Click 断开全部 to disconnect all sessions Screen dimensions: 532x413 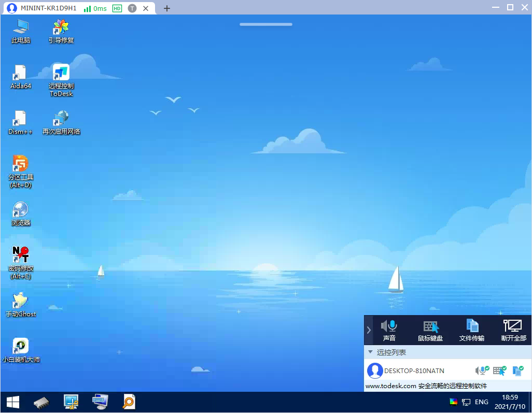point(513,330)
